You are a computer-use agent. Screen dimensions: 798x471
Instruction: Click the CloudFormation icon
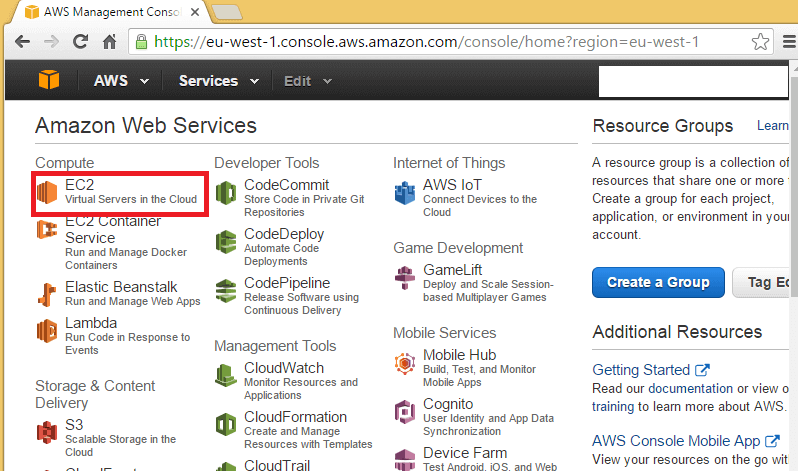226,425
